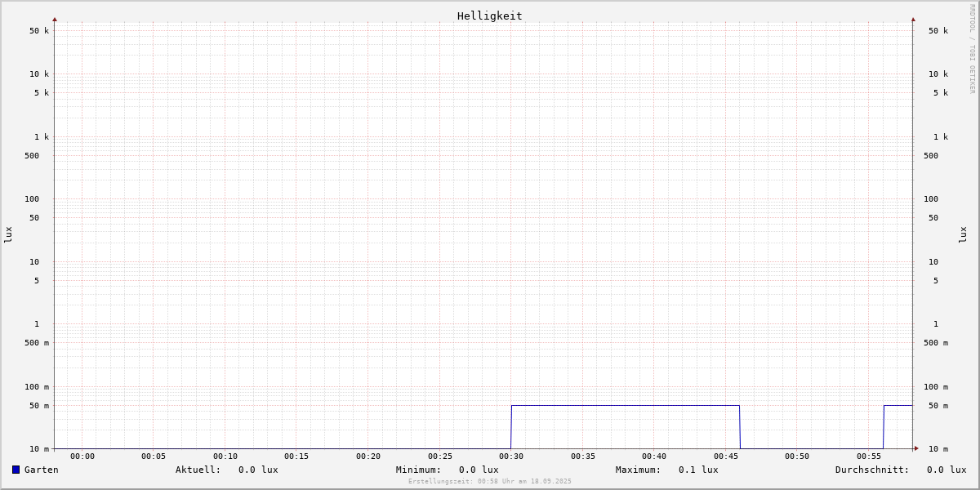
Task: Click the blue Garten legend color swatch
Action: 16,470
